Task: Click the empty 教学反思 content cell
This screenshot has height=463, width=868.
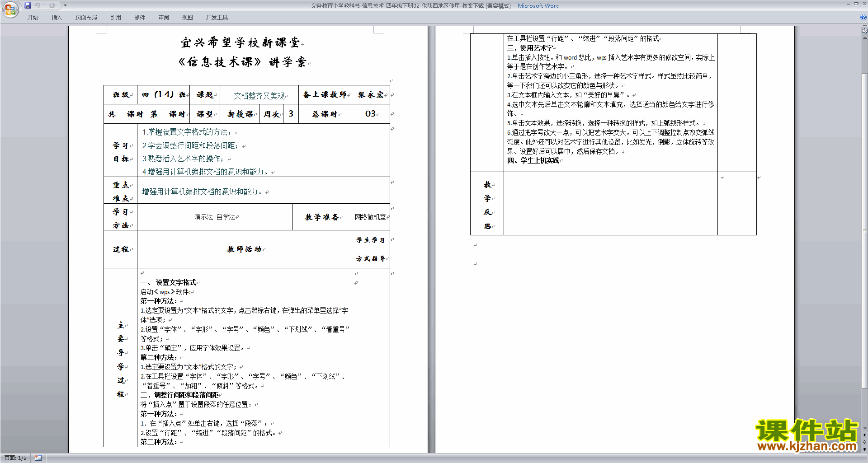Action: [x=610, y=203]
